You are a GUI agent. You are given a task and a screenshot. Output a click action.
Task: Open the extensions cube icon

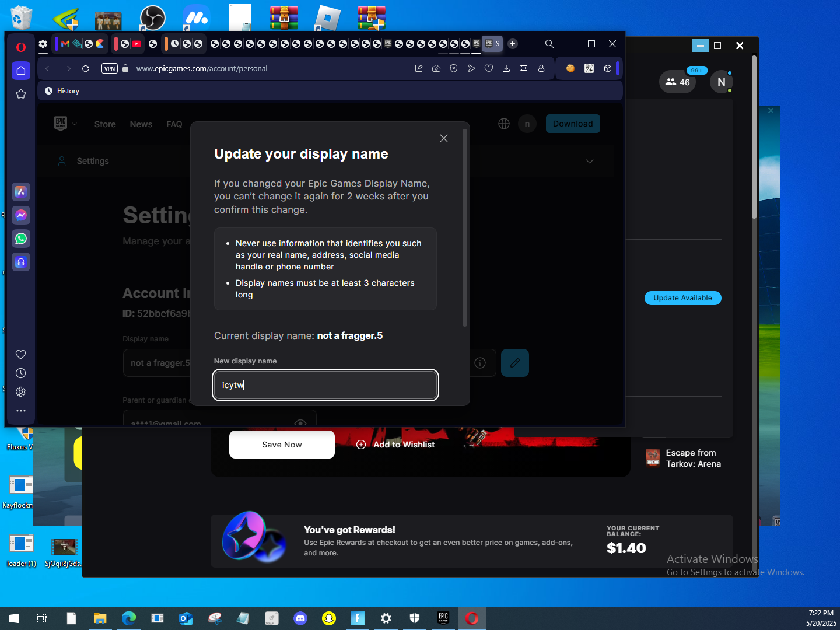click(608, 68)
